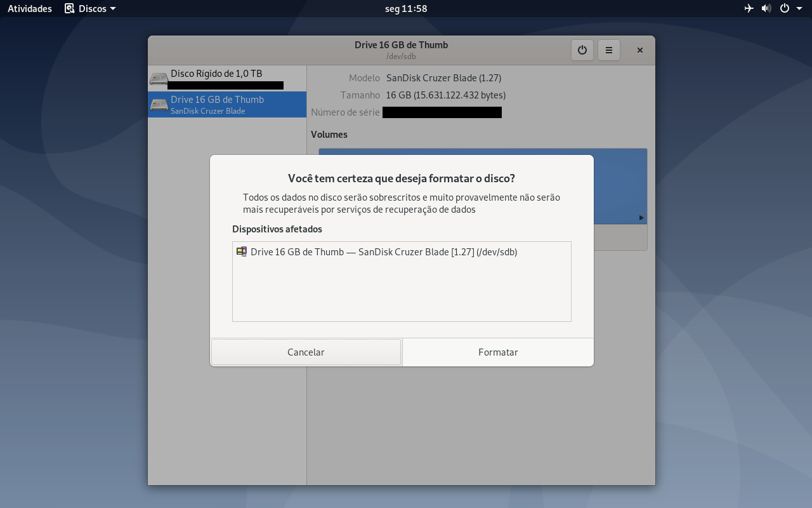The image size is (812, 508).
Task: Click the small arrow on the volume partition
Action: [641, 218]
